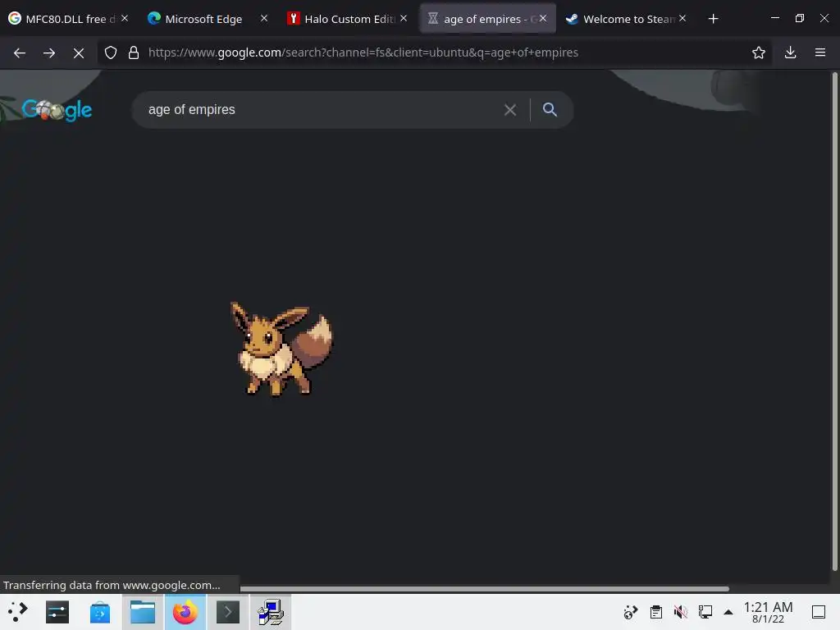Go forward to the next page
Screen dimensions: 840x630
click(x=48, y=52)
